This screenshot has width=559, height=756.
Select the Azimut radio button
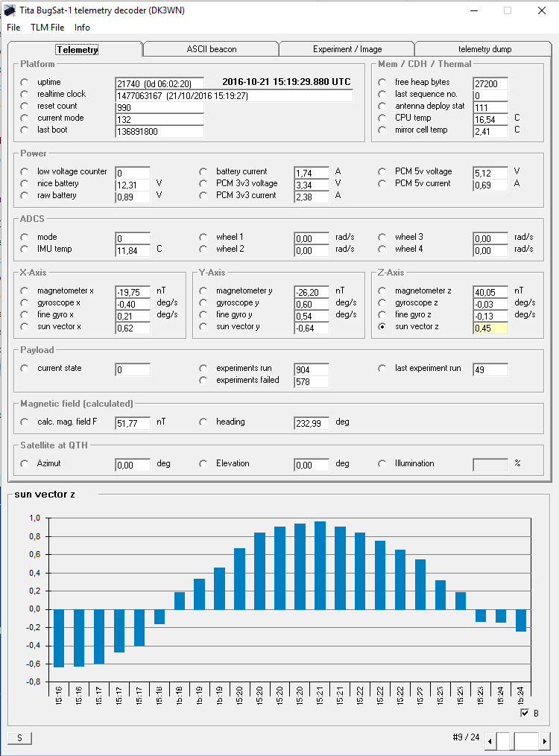click(x=25, y=464)
